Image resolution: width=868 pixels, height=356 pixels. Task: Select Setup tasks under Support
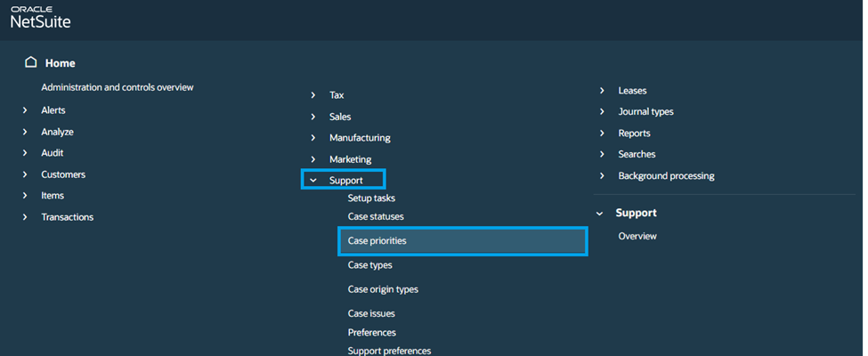pyautogui.click(x=371, y=198)
